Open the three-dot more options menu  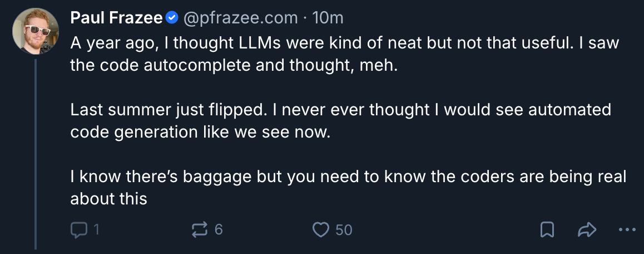pyautogui.click(x=627, y=229)
